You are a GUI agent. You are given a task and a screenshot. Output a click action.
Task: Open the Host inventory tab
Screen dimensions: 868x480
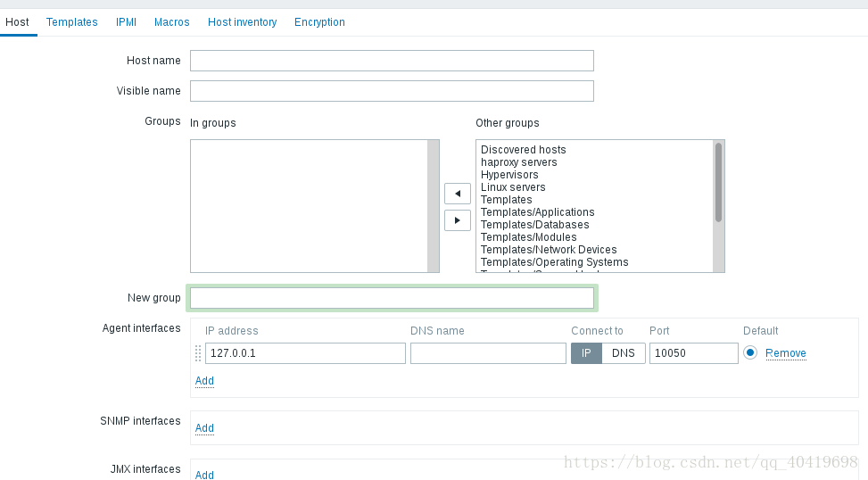tap(242, 22)
